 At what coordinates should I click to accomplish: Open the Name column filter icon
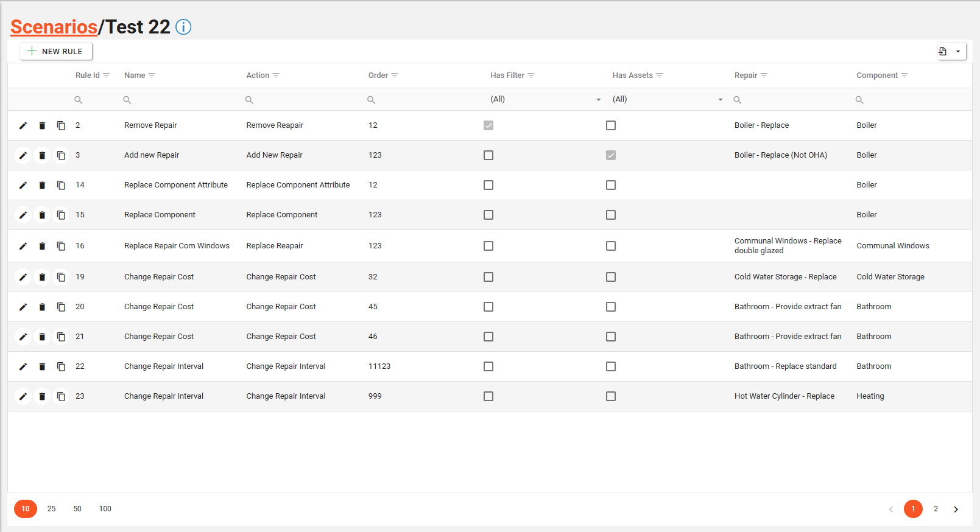[152, 75]
